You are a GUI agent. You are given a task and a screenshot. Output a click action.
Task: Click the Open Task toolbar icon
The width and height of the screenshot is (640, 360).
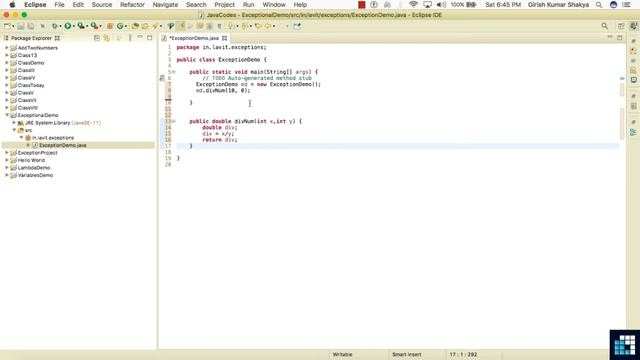(145, 26)
